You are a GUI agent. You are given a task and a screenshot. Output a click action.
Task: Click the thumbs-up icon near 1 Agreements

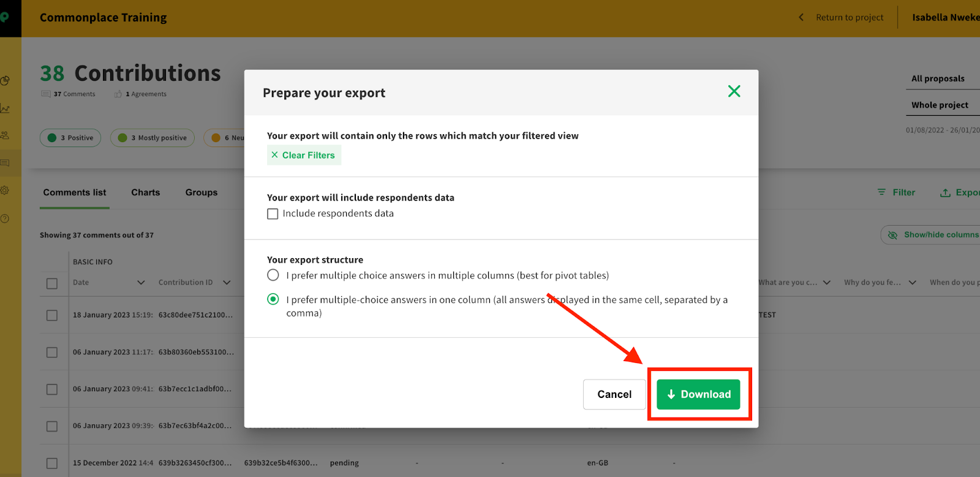[x=118, y=94]
